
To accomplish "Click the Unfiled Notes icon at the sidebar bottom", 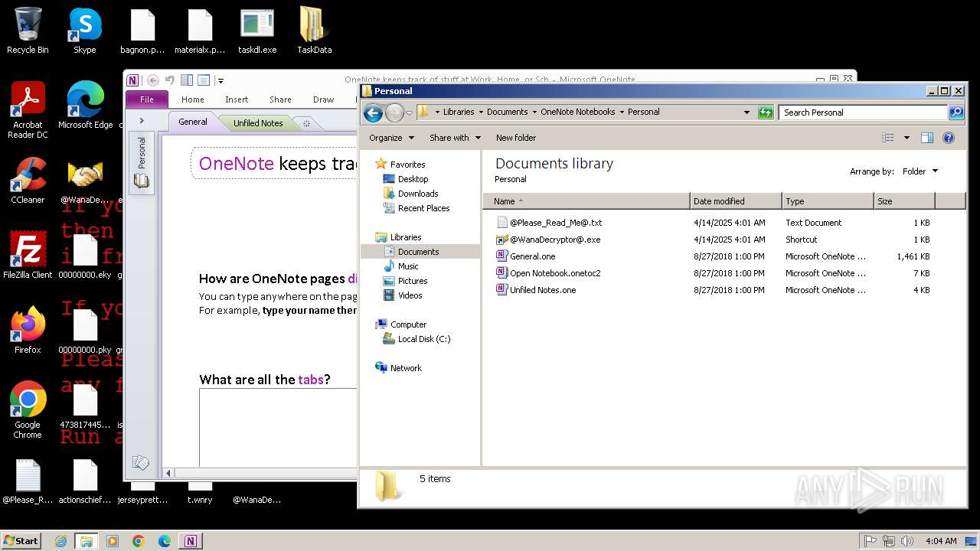I will (141, 462).
